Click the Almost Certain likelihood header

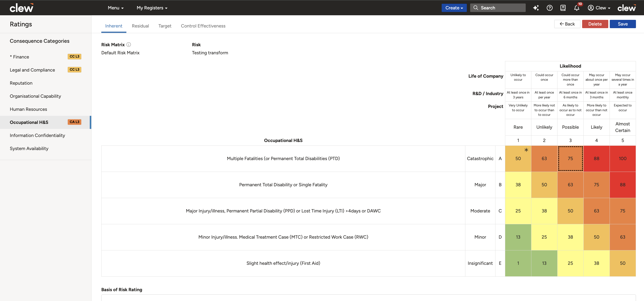pos(622,127)
